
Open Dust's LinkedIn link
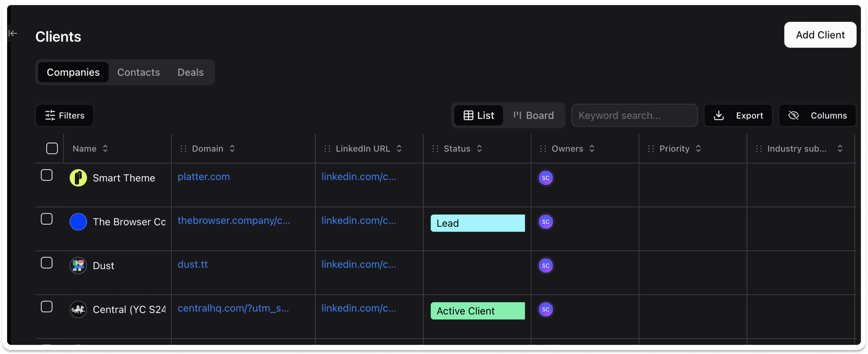(359, 264)
